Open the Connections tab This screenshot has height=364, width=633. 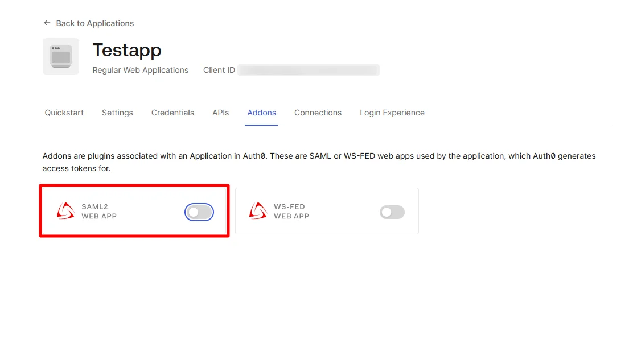pyautogui.click(x=318, y=113)
